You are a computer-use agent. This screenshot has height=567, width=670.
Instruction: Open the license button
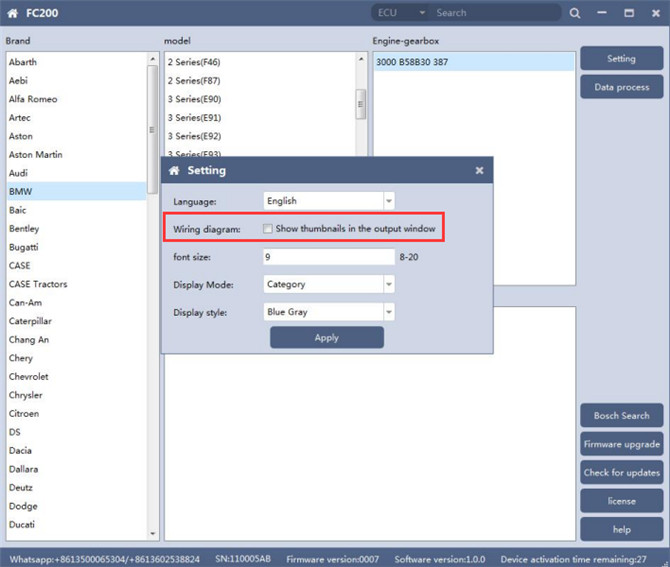coord(621,501)
